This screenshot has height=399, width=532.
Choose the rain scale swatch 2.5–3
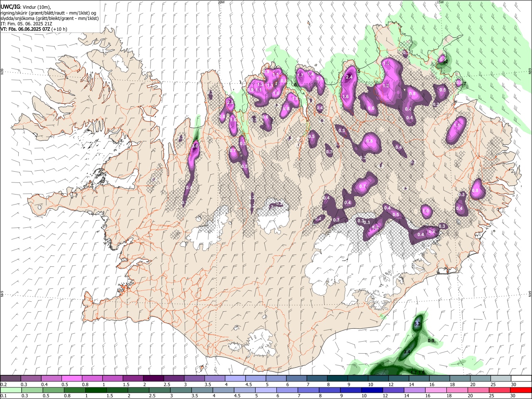[x=160, y=390]
